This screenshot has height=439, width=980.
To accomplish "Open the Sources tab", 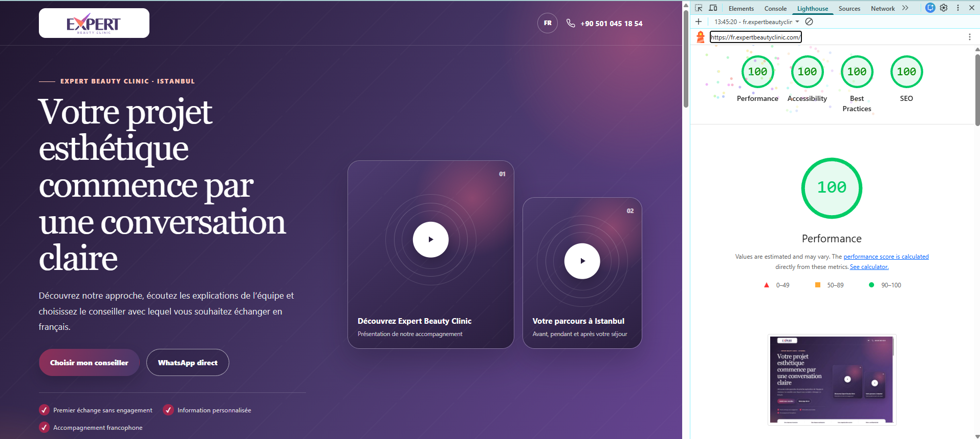I will coord(850,9).
